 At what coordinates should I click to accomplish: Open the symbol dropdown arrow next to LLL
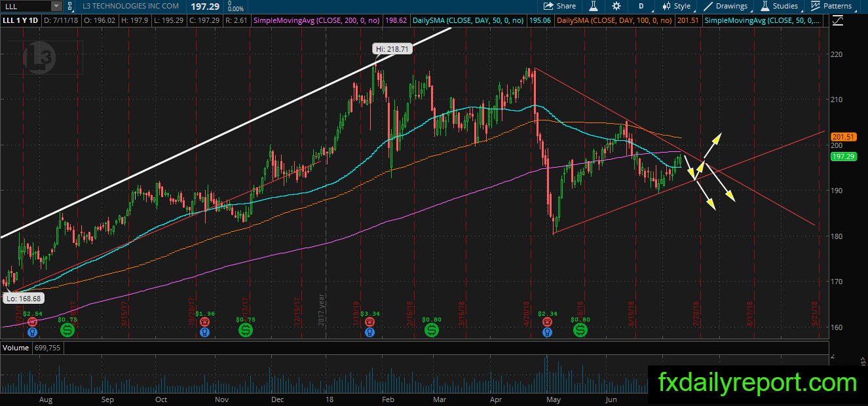click(x=56, y=6)
